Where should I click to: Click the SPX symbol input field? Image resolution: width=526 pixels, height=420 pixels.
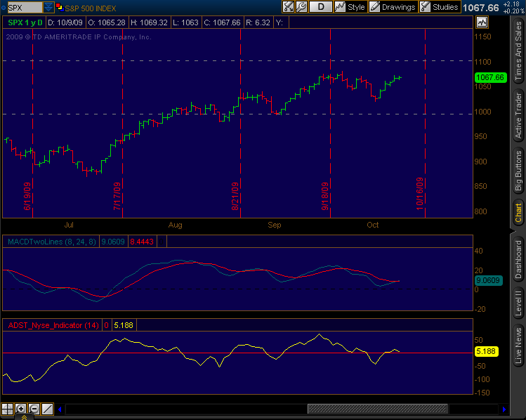25,7
